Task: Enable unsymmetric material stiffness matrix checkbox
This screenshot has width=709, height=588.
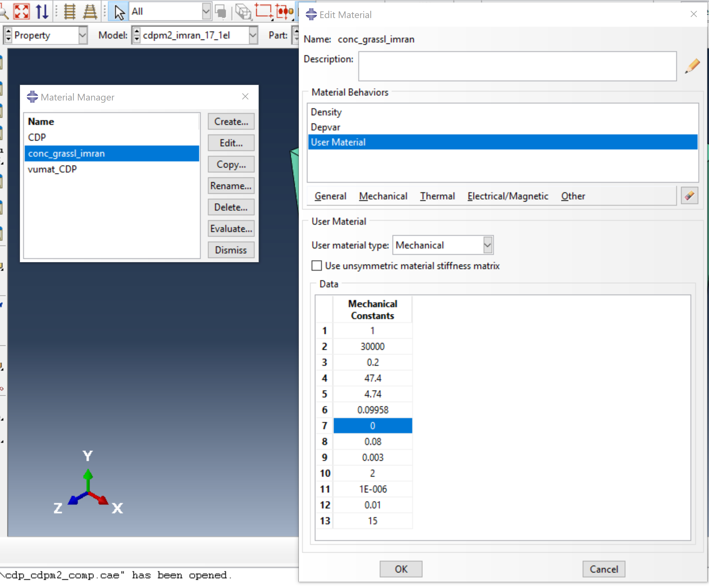Action: click(x=316, y=266)
